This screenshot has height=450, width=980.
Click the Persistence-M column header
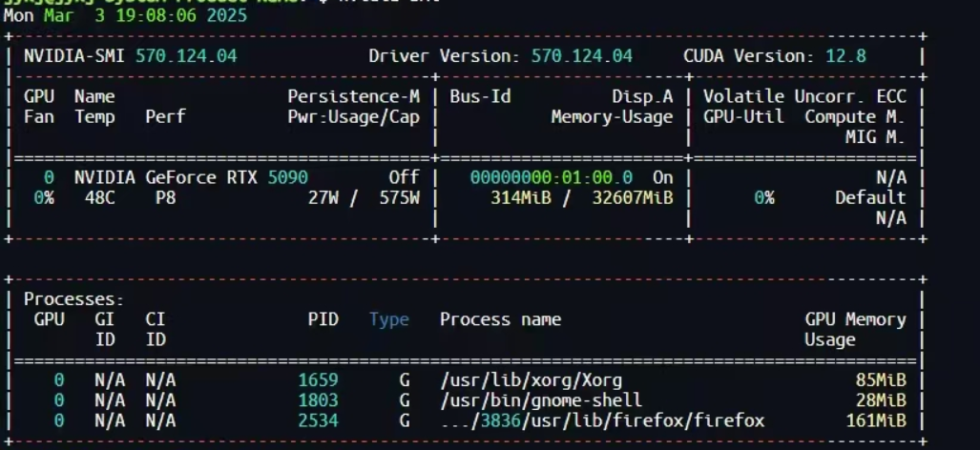tap(354, 96)
